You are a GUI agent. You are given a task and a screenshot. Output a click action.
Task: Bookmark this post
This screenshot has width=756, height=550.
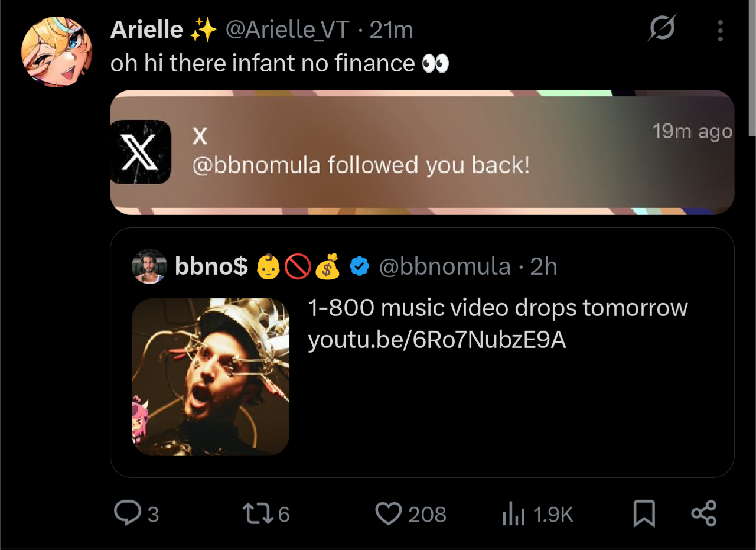click(x=644, y=513)
